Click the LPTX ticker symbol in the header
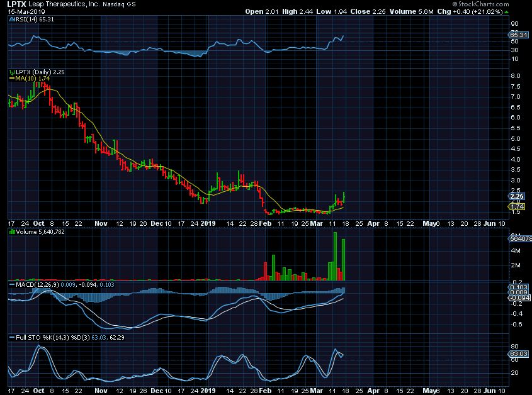The height and width of the screenshot is (395, 532). click(18, 4)
